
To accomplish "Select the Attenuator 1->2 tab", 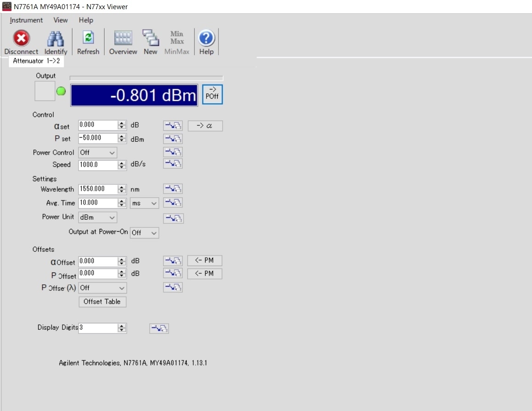I will (x=36, y=61).
